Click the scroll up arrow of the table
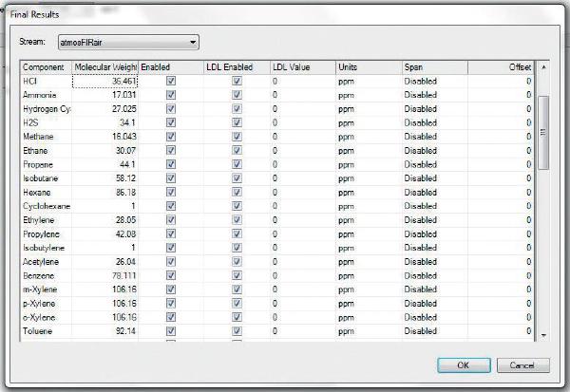Image resolution: width=570 pixels, height=392 pixels. click(x=543, y=68)
